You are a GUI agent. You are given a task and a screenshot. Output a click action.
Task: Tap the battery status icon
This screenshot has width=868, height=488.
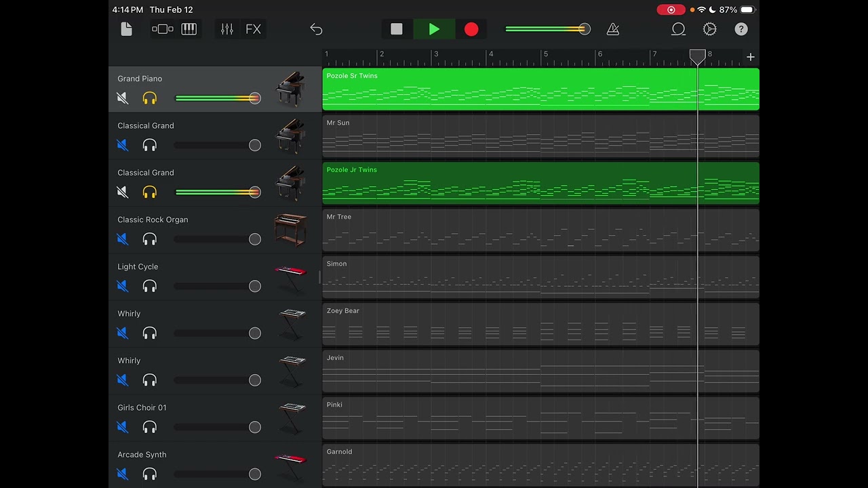tap(747, 9)
